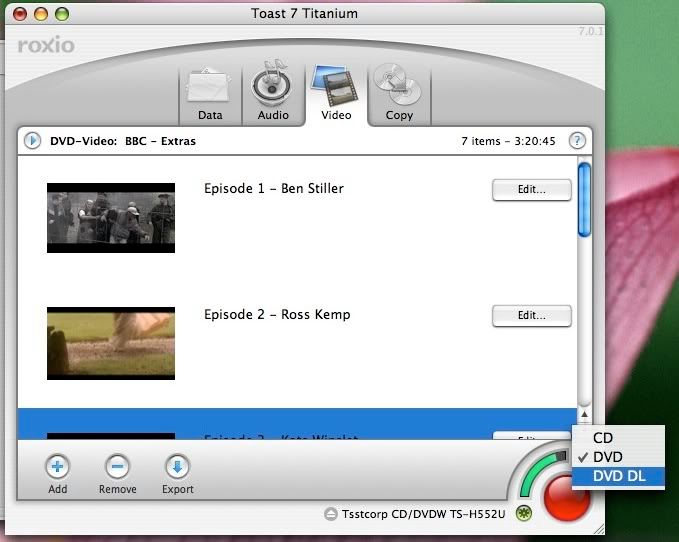This screenshot has height=542, width=679.
Task: Select the Episode 2 Ross Kemp thumbnail
Action: 111,343
